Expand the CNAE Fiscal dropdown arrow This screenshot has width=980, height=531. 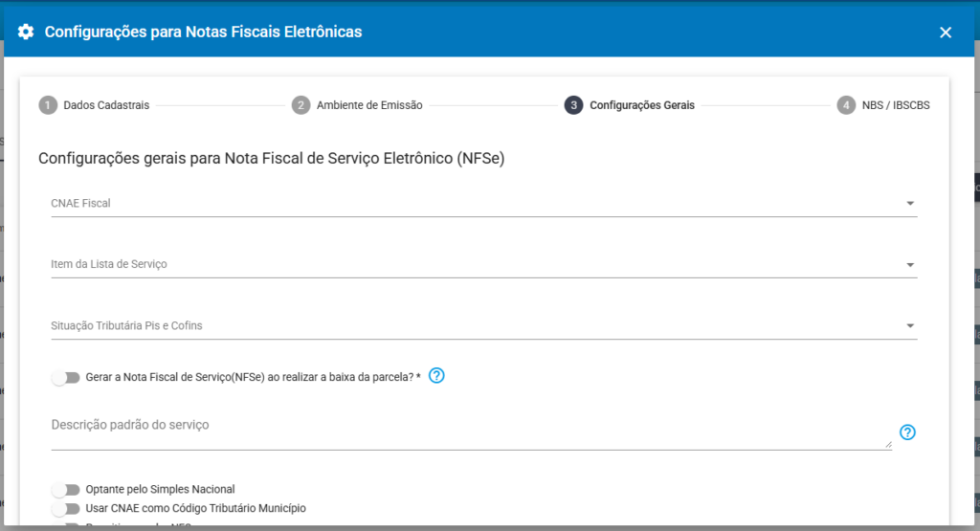[910, 203]
